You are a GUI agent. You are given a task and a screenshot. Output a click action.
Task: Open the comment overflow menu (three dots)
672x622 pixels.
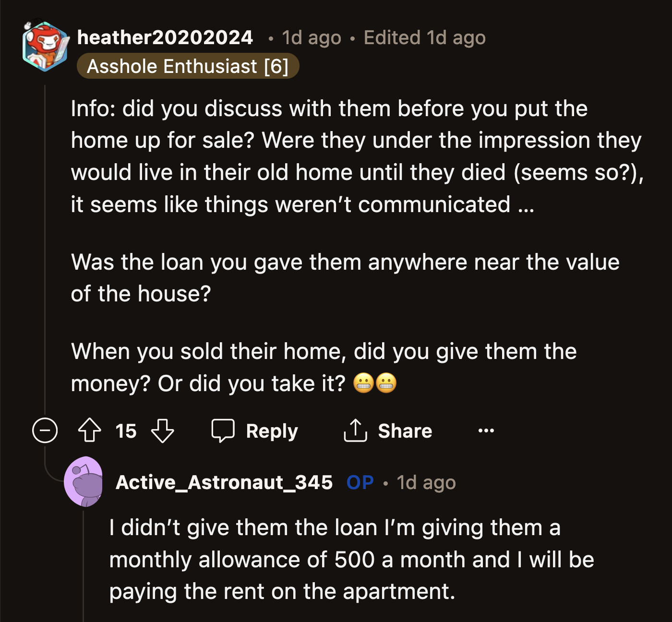coord(486,431)
